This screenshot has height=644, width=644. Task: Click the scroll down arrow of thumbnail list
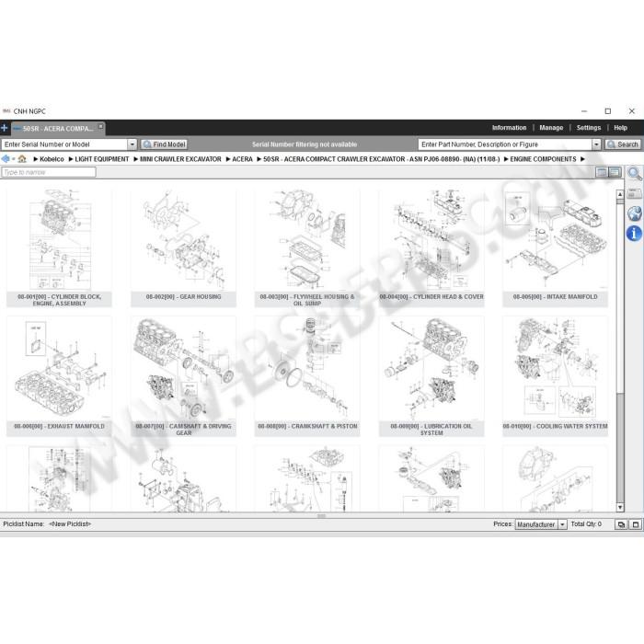(x=620, y=507)
